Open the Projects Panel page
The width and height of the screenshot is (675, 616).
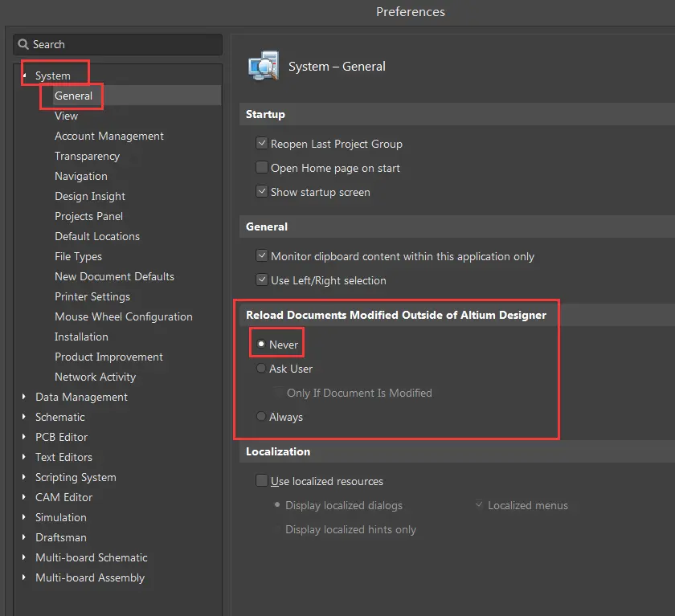[88, 216]
